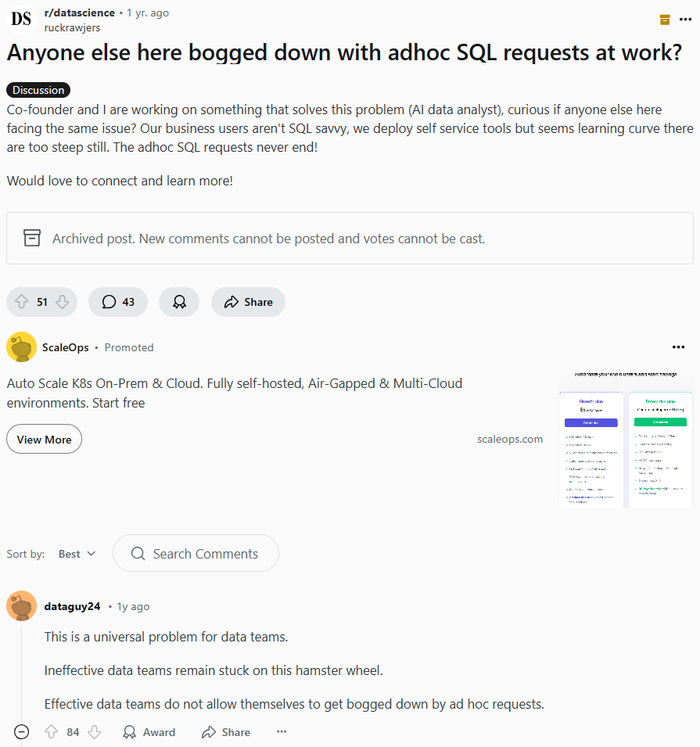
Task: Open ruckrawjers' user profile
Action: tap(72, 27)
